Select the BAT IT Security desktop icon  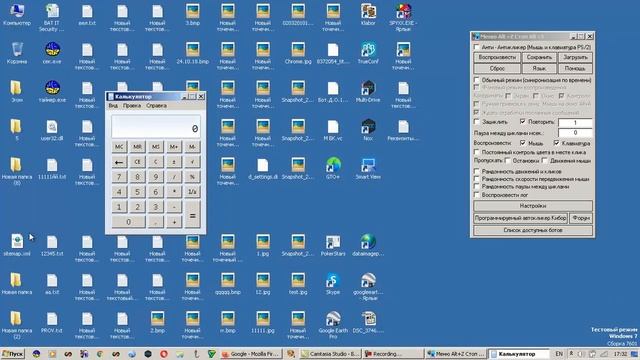pyautogui.click(x=52, y=17)
